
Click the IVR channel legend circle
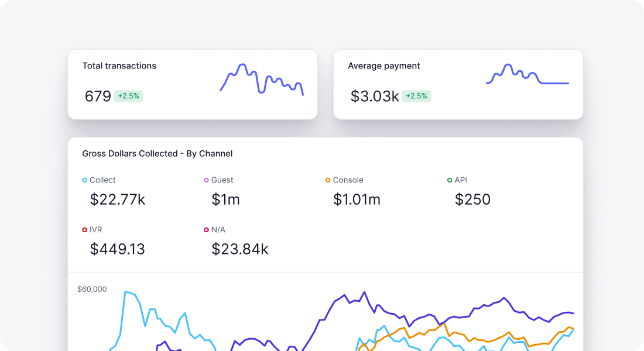click(85, 230)
